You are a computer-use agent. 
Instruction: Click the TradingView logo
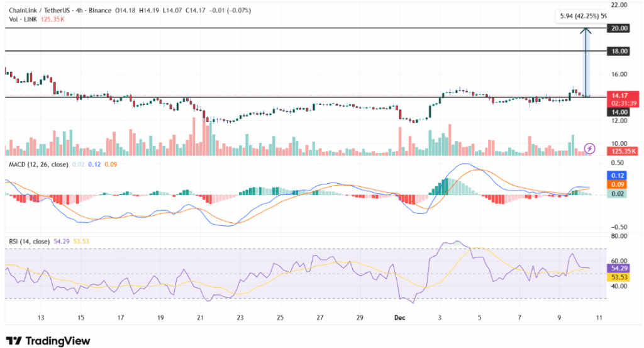pyautogui.click(x=48, y=340)
